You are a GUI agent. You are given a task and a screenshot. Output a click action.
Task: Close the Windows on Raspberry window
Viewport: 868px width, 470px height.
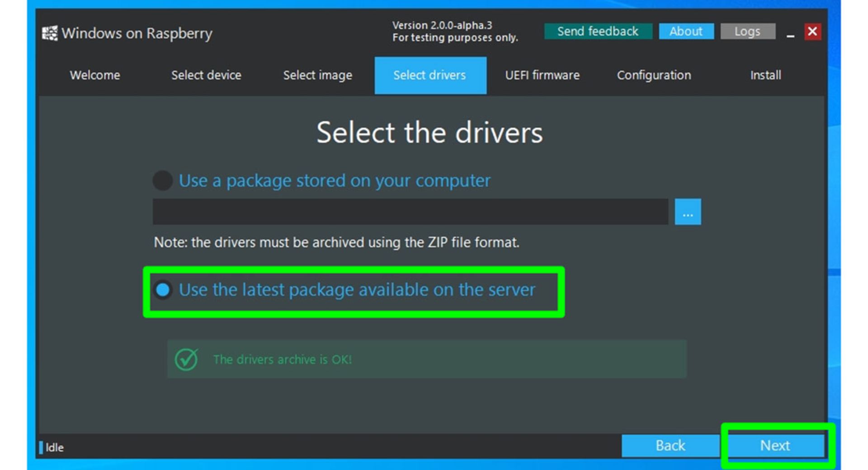point(812,31)
